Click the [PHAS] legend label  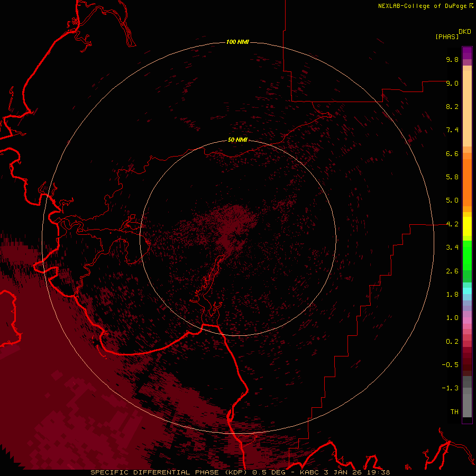point(447,36)
